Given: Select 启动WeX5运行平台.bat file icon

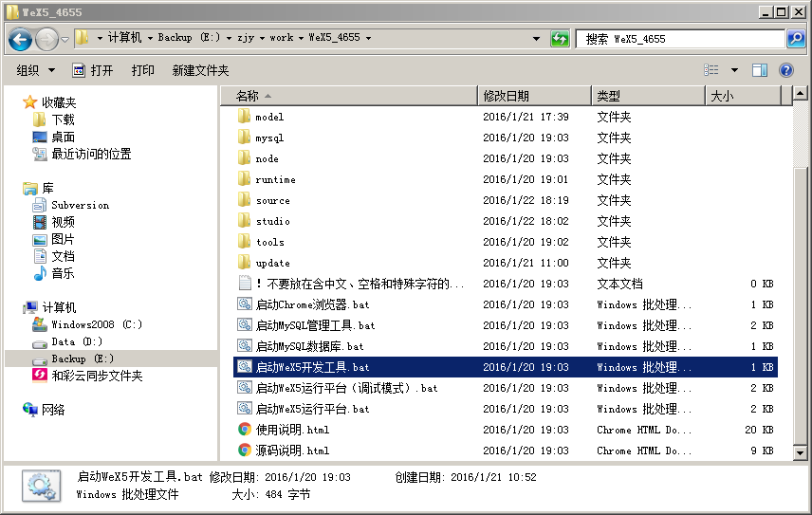Looking at the screenshot, I should (x=245, y=409).
